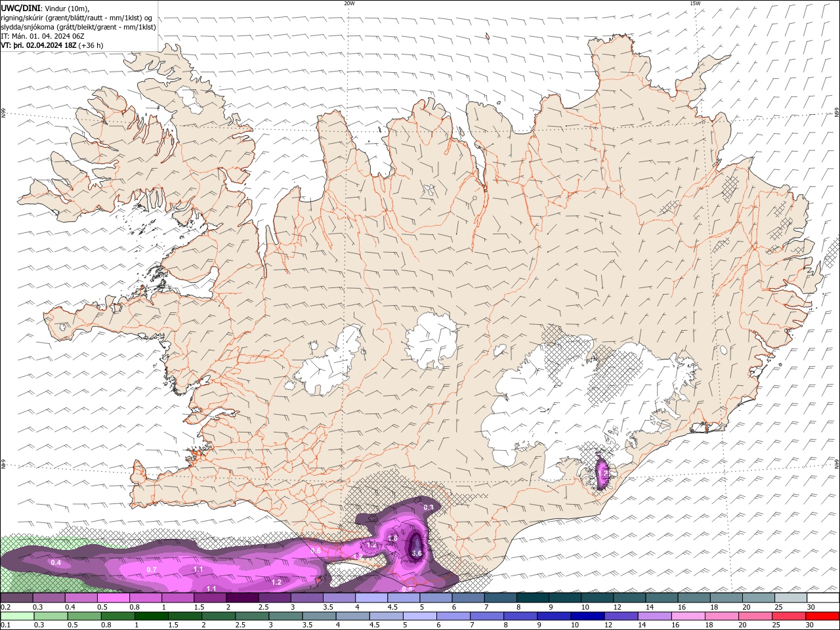
Task: Click the '0.3' value above the purple area
Action: coord(429,507)
